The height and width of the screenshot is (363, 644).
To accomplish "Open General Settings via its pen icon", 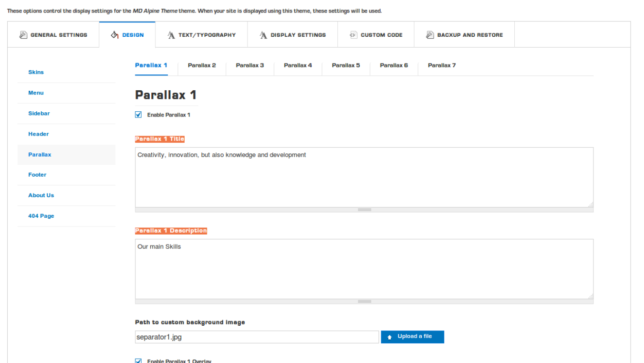I will click(23, 34).
